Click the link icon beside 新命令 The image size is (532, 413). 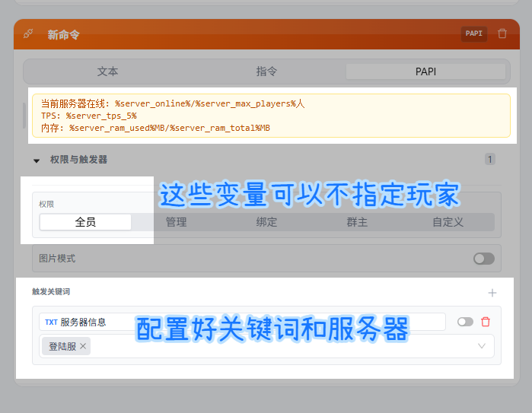28,33
